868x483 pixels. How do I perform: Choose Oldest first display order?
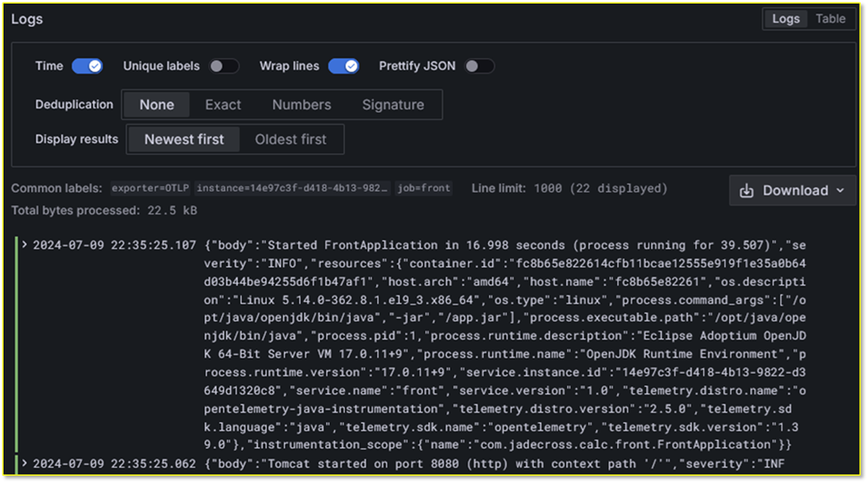(290, 139)
